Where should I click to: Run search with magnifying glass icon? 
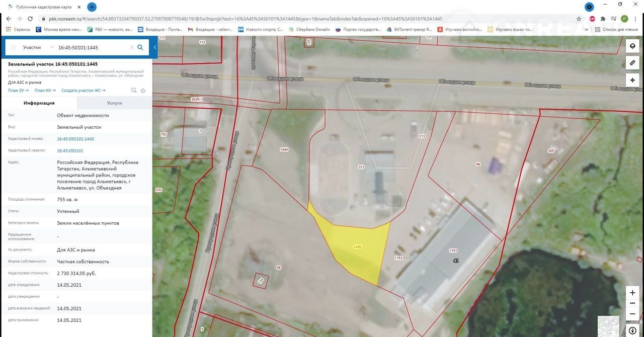[140, 47]
